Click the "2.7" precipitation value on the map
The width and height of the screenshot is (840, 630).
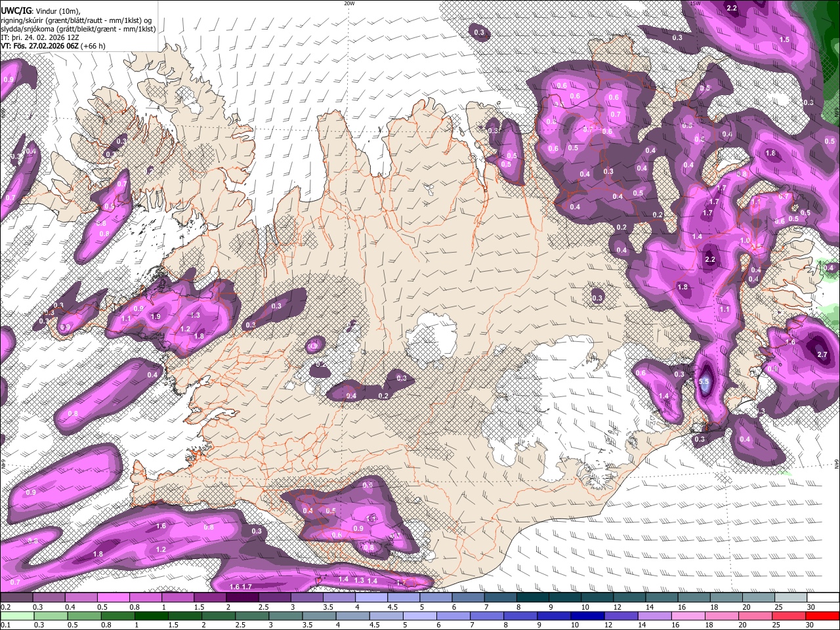(822, 354)
